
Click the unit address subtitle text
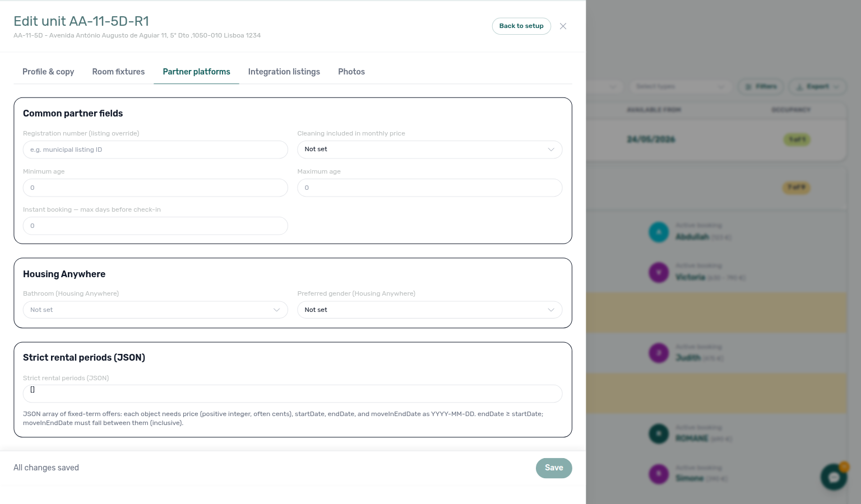pos(137,35)
